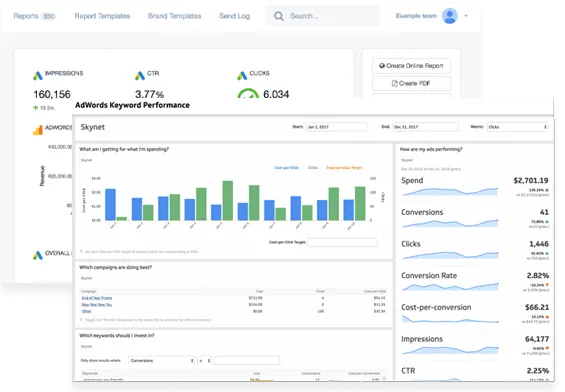
Task: Click the Google Ads icon beside Clicks
Action: [242, 75]
